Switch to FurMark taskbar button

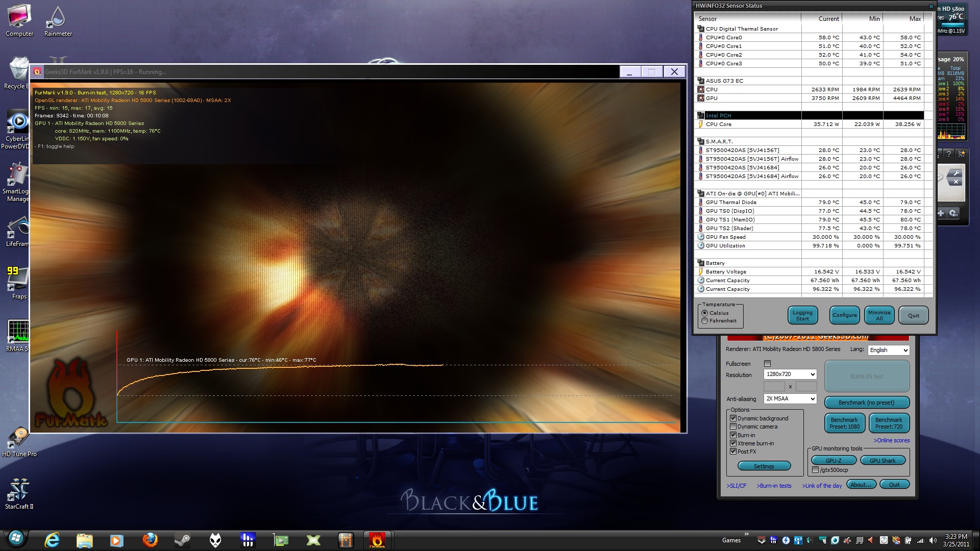378,540
